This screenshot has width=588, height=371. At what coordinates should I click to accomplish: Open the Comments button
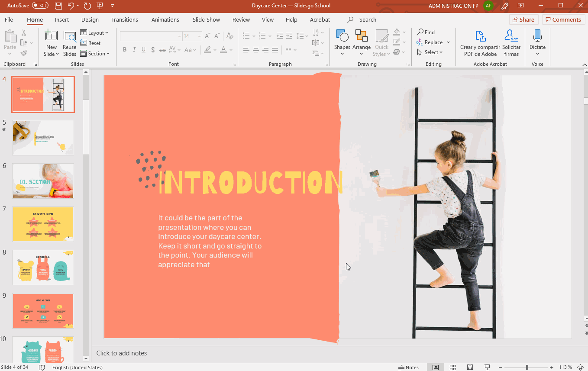(x=563, y=19)
